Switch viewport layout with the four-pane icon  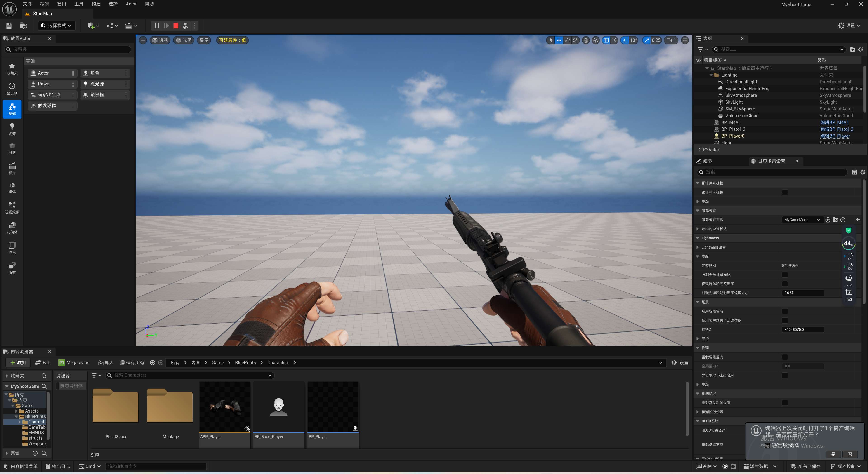click(x=685, y=40)
